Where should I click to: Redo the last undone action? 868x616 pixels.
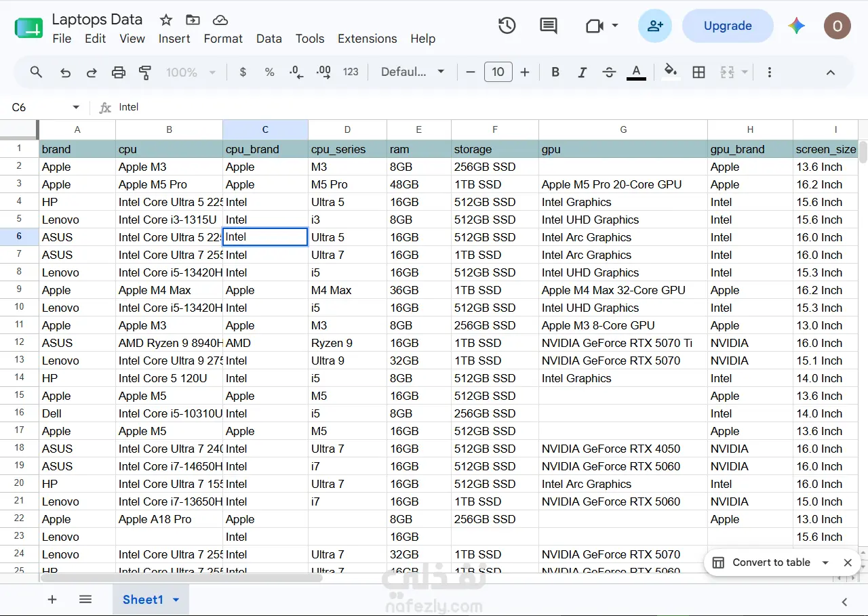coord(92,72)
